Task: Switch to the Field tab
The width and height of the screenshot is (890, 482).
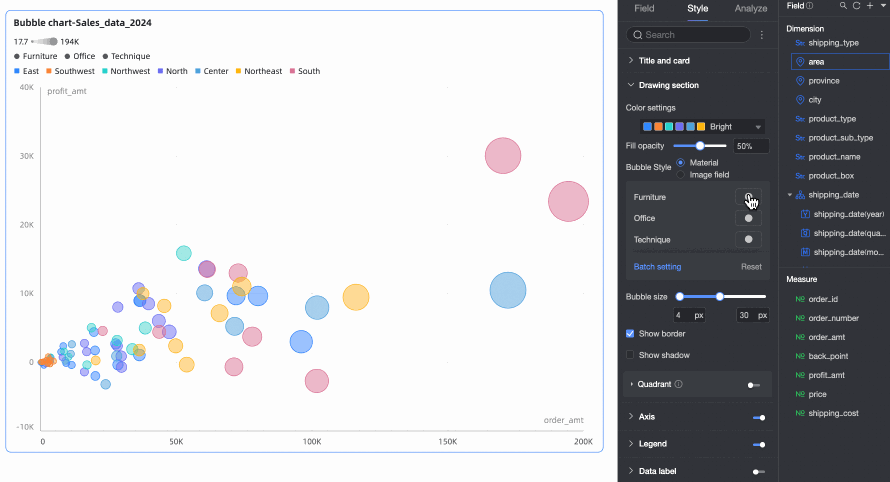Action: [644, 9]
